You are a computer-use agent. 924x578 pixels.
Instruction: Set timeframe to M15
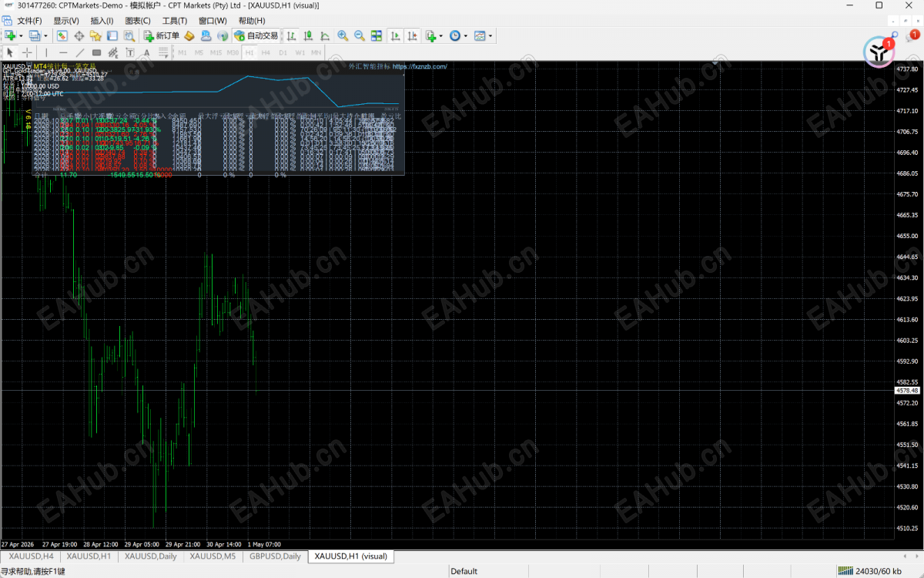[215, 52]
